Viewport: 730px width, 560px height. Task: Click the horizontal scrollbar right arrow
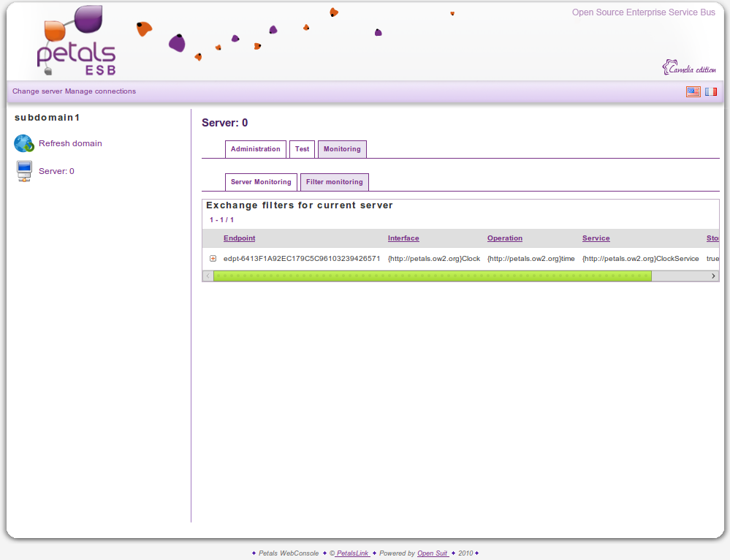713,276
